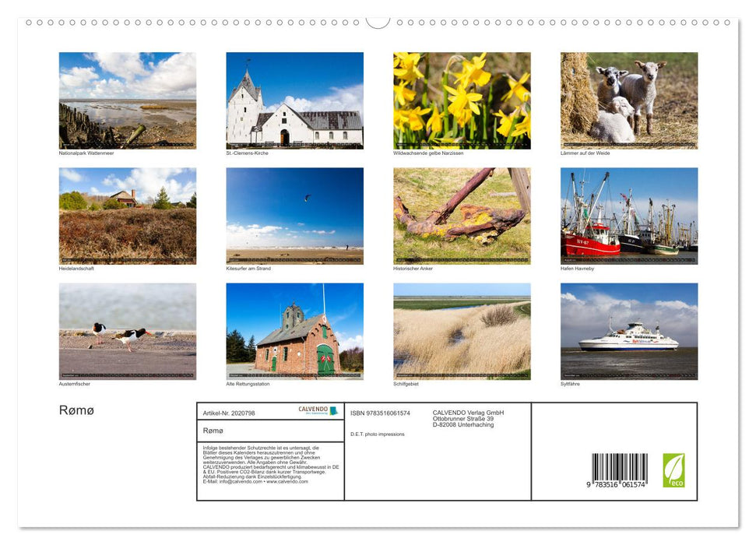Select the Artikel-Nr. 2020798 text

tap(229, 412)
